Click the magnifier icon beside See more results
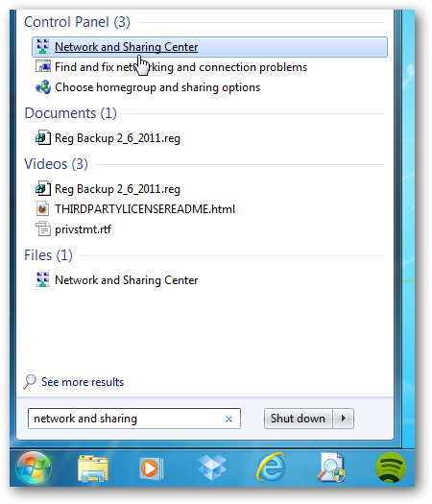432x504 pixels. [x=30, y=382]
